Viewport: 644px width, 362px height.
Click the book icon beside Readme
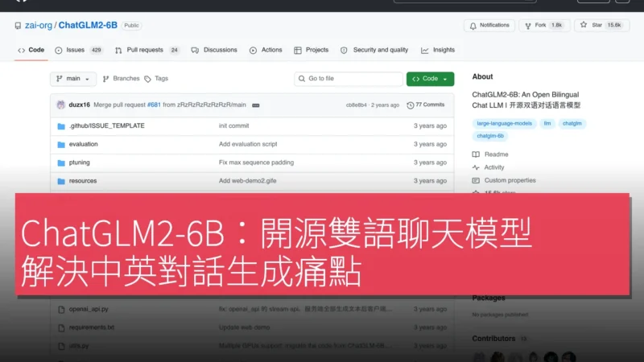pyautogui.click(x=476, y=154)
